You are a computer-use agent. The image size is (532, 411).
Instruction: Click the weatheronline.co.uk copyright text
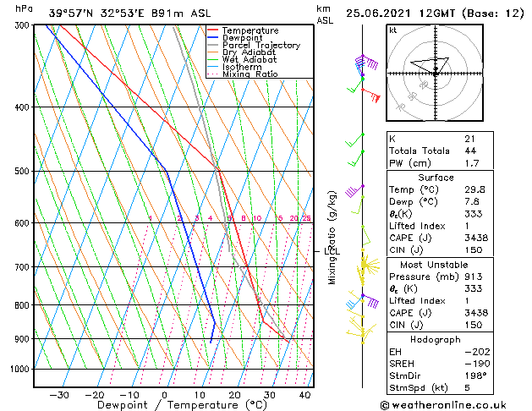pyautogui.click(x=443, y=405)
